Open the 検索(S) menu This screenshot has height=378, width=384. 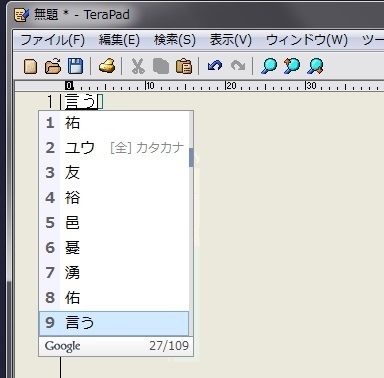point(175,40)
